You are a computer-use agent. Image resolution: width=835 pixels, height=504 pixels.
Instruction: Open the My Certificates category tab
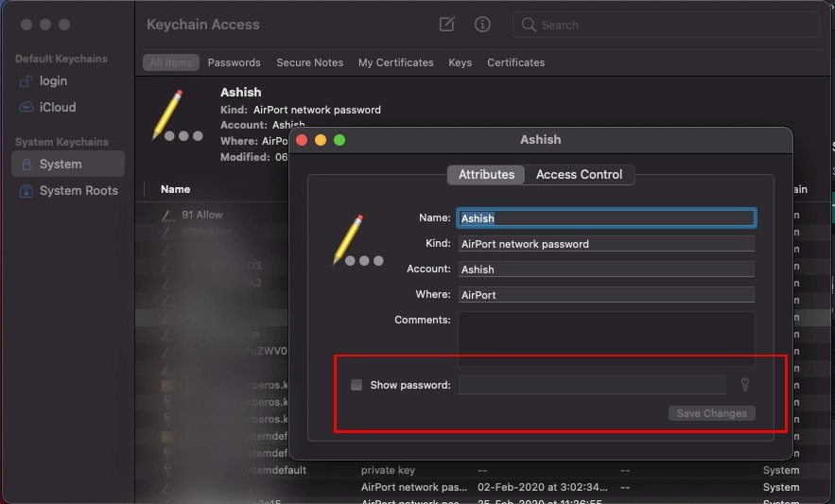[395, 62]
